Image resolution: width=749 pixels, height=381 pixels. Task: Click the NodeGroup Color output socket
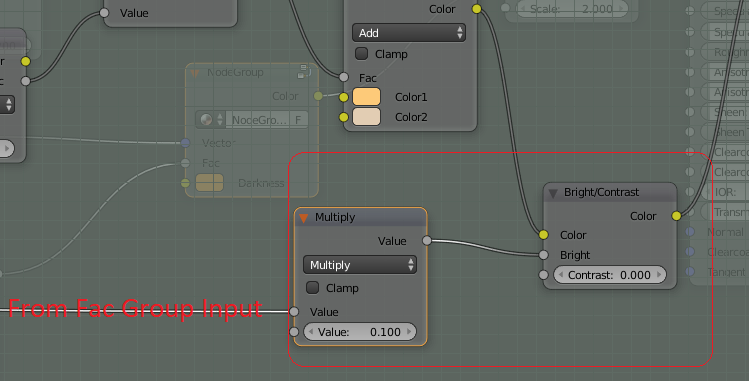[x=319, y=96]
